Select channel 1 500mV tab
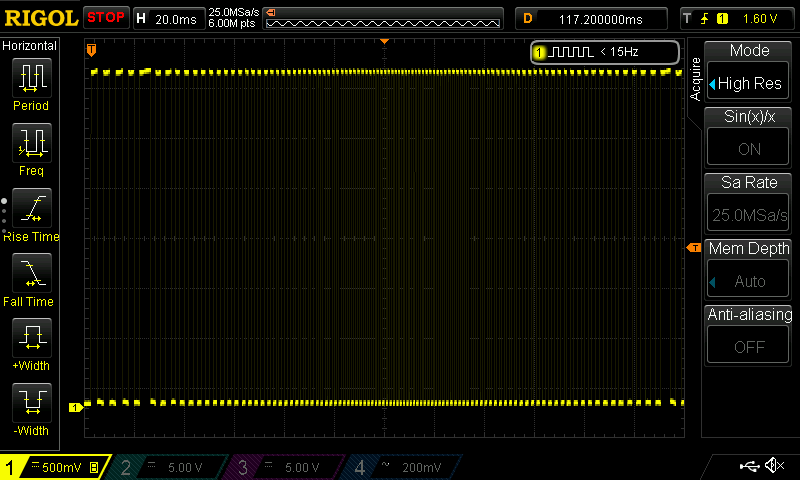The width and height of the screenshot is (800, 480). [55, 467]
